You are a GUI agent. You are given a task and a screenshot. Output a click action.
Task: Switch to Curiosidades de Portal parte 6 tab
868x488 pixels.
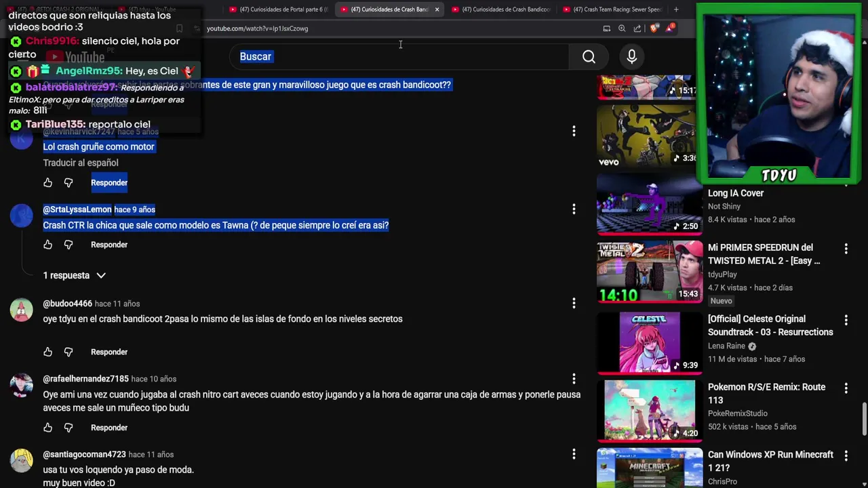[278, 9]
